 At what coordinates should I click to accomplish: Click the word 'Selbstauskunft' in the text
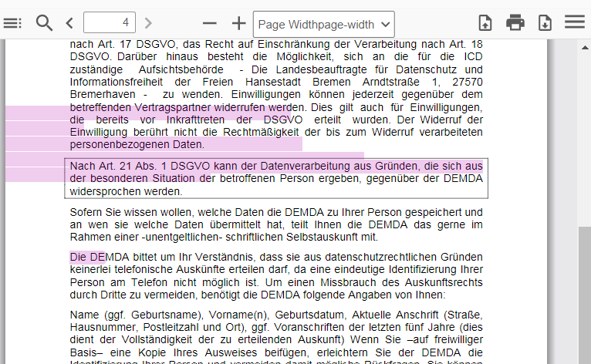click(x=322, y=237)
